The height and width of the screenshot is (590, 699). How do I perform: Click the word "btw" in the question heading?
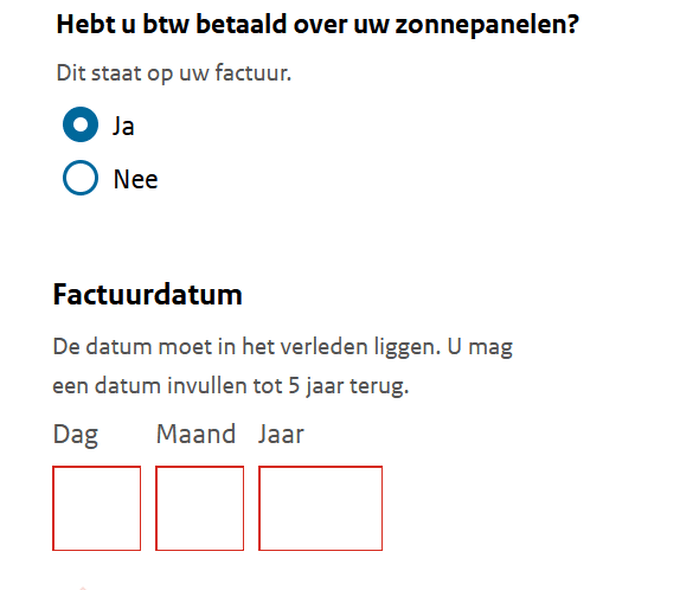[x=164, y=25]
